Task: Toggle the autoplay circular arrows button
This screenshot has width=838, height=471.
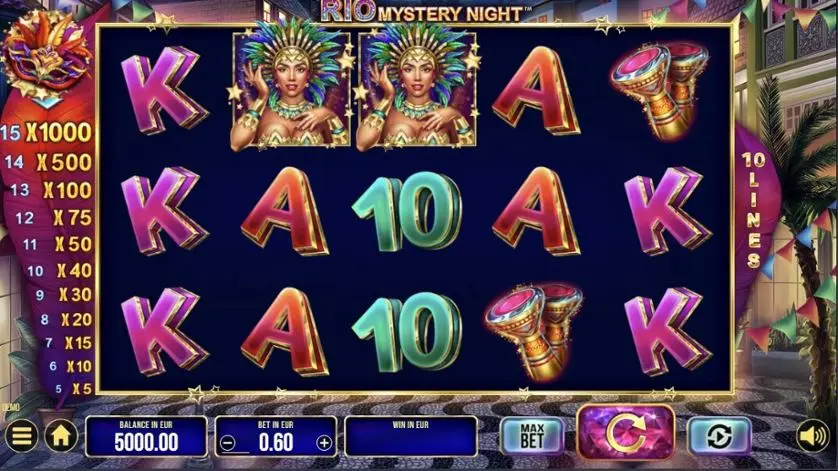Action: pos(719,436)
